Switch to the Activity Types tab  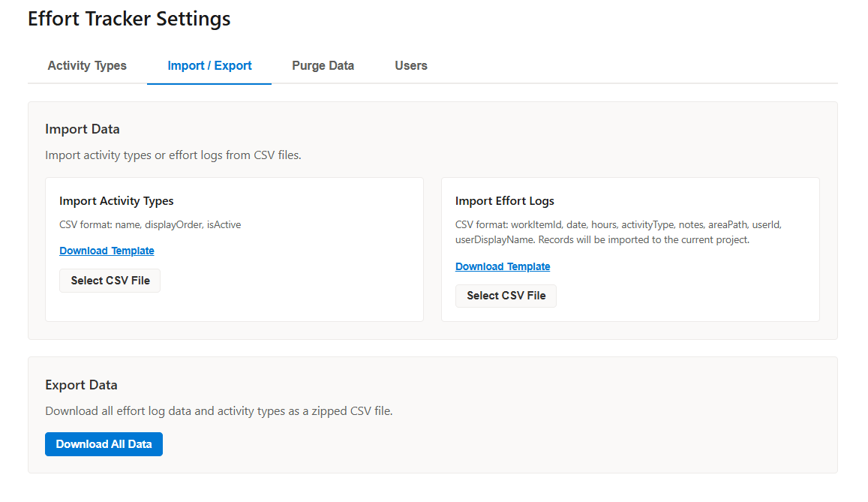click(x=87, y=65)
